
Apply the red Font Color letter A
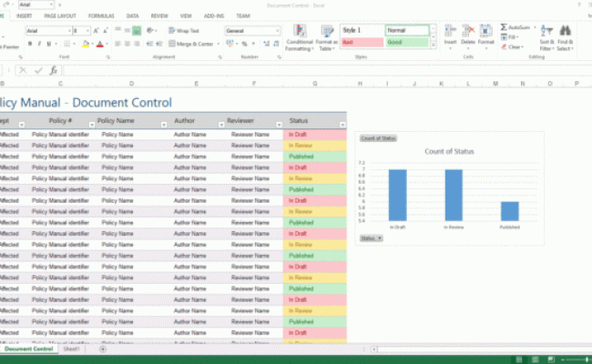99,44
